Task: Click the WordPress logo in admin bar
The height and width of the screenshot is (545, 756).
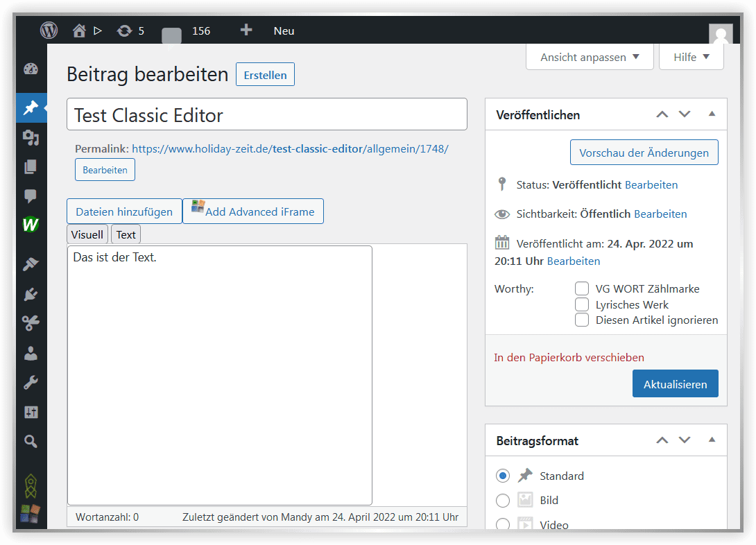Action: click(49, 31)
